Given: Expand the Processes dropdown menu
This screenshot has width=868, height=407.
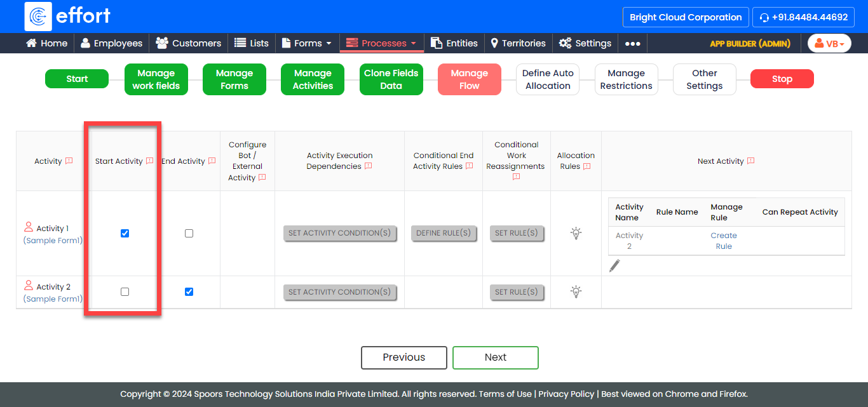Looking at the screenshot, I should coord(381,43).
